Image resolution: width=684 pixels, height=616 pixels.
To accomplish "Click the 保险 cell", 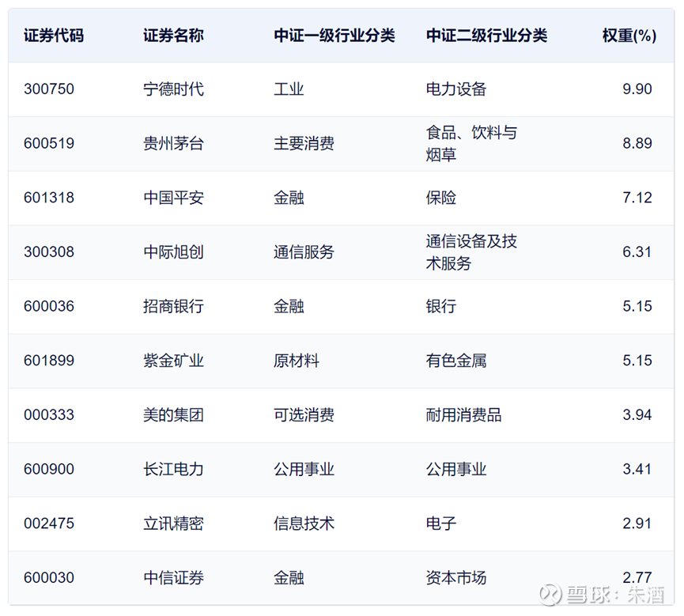I will 441,198.
